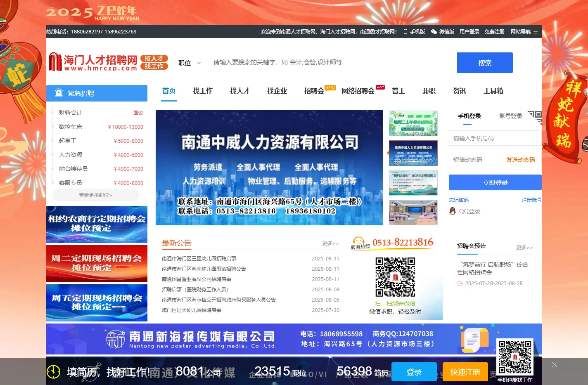This screenshot has width=588, height=385.
Task: Click the mobile job search QR code
Action: pyautogui.click(x=514, y=357)
